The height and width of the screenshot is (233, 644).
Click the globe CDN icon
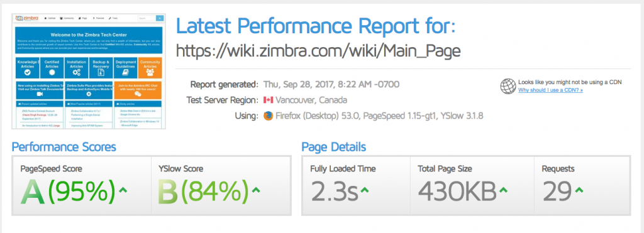pos(508,86)
